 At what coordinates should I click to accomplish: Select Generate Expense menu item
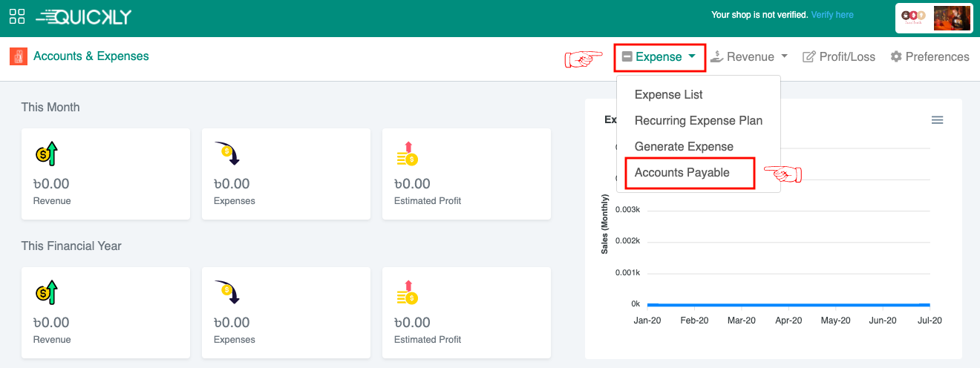click(684, 147)
